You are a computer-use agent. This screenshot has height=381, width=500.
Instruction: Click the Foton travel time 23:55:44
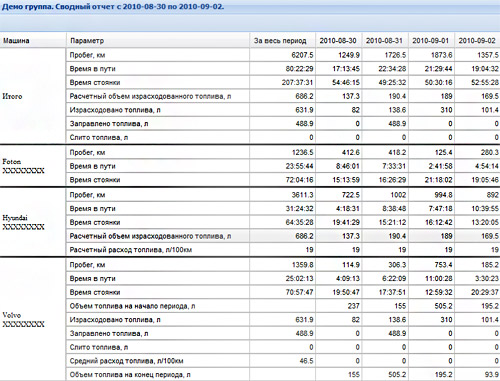coord(299,166)
